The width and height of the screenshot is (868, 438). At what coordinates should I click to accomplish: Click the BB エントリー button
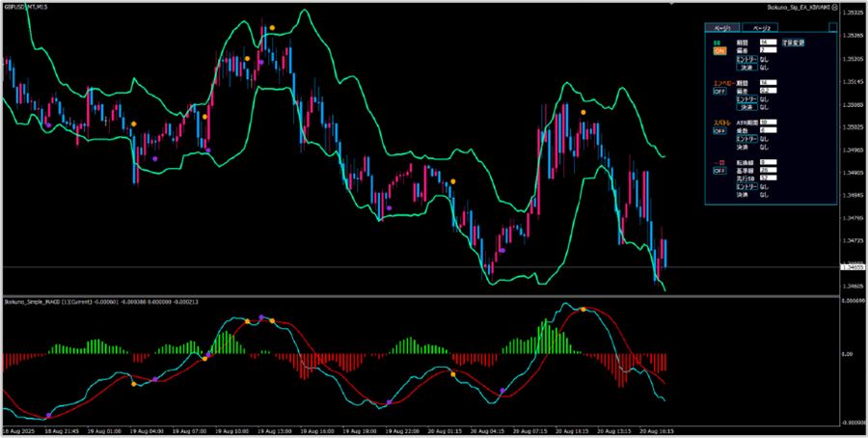pyautogui.click(x=747, y=59)
